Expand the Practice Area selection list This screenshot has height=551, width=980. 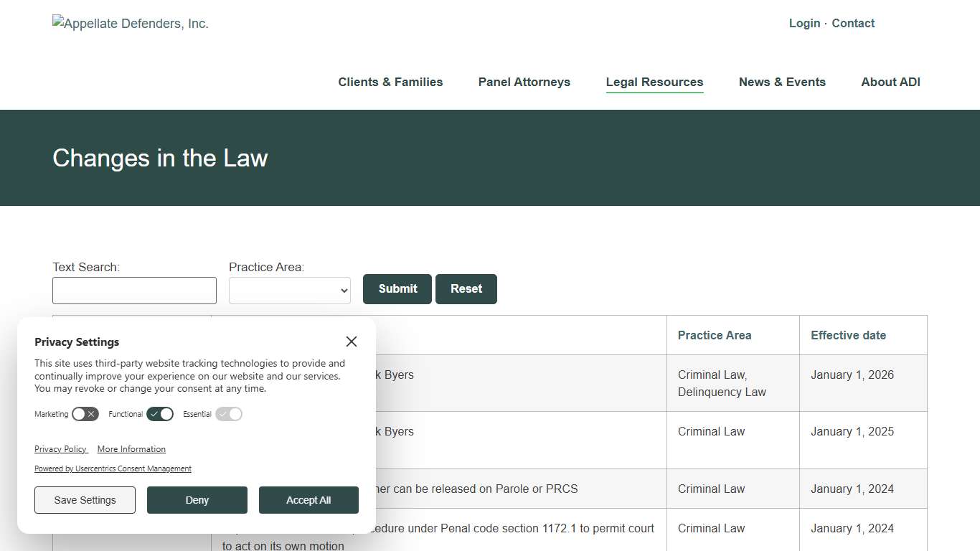pyautogui.click(x=289, y=290)
